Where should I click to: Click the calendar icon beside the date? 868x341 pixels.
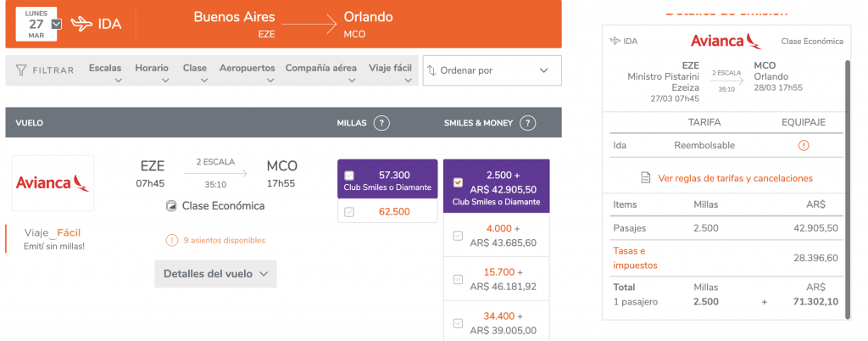[57, 24]
